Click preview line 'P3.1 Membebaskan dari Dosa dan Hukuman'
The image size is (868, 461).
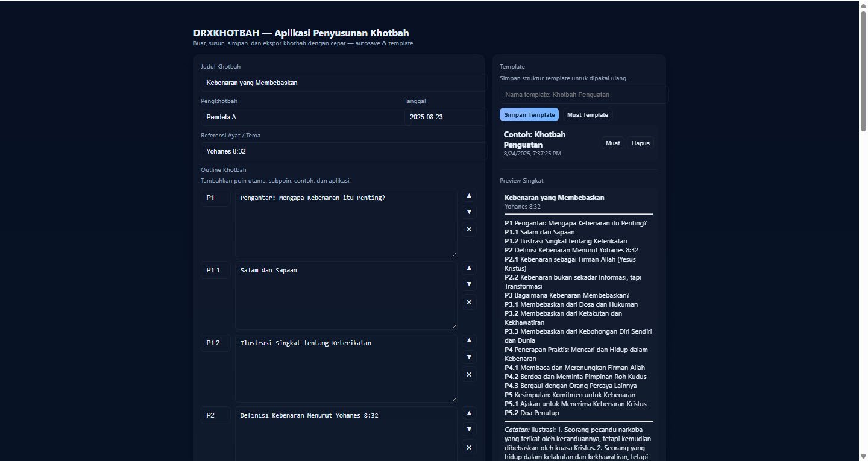tap(571, 304)
